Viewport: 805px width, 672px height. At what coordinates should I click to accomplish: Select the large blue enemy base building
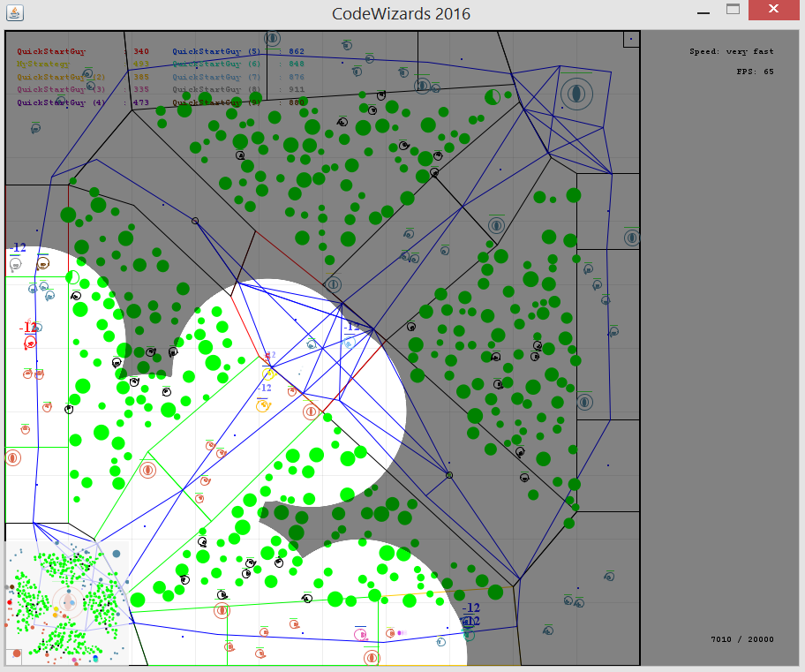(x=576, y=92)
